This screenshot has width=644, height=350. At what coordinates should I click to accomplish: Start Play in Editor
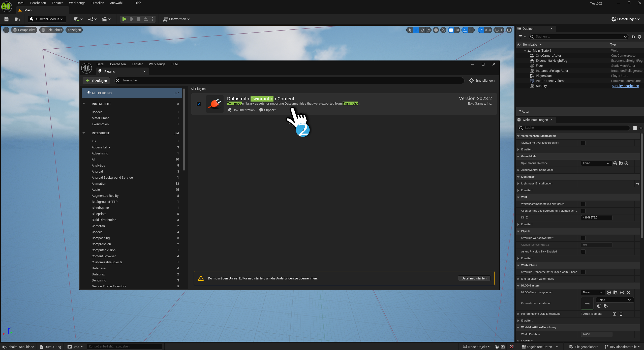(x=124, y=19)
